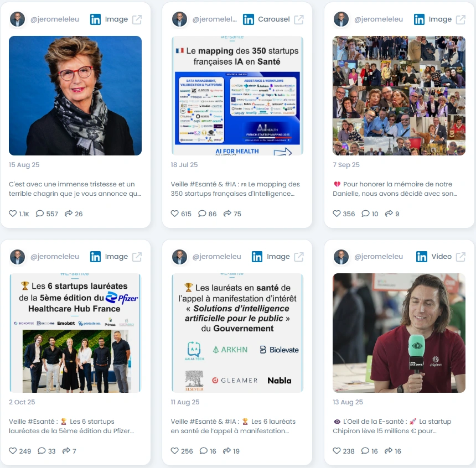Click share icon on Chipiron video post
476x468 pixels.
tap(389, 451)
